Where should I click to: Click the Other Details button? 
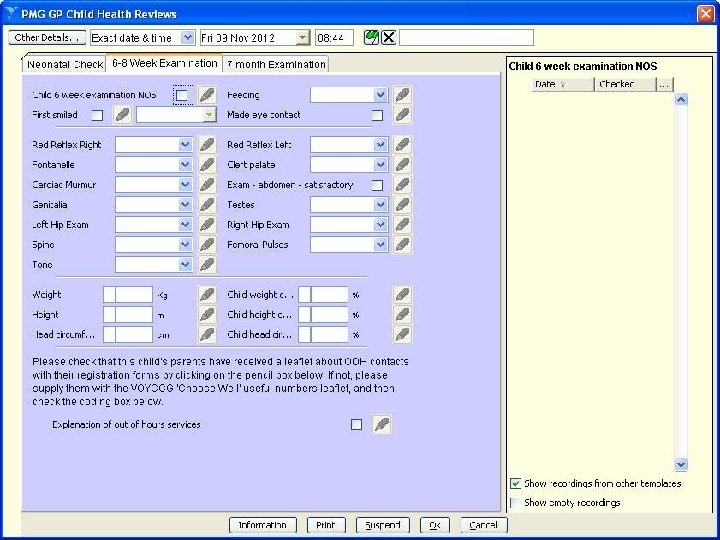point(47,38)
